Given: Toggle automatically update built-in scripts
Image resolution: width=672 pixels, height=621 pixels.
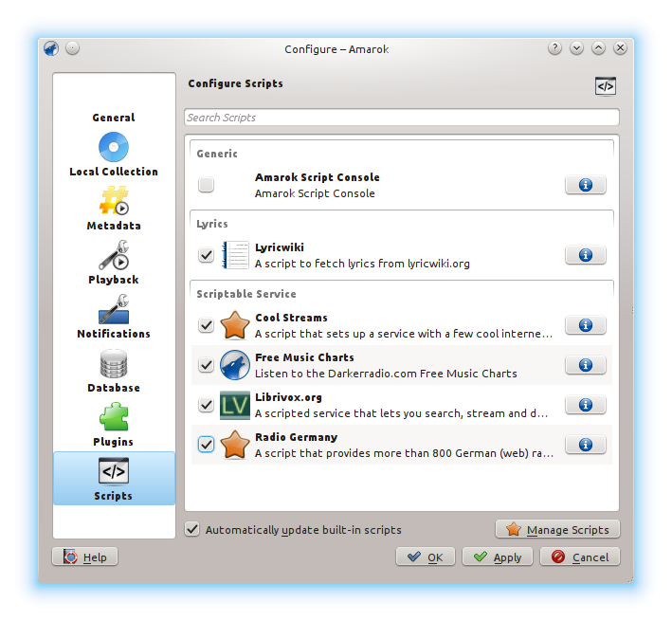Looking at the screenshot, I should click(192, 530).
